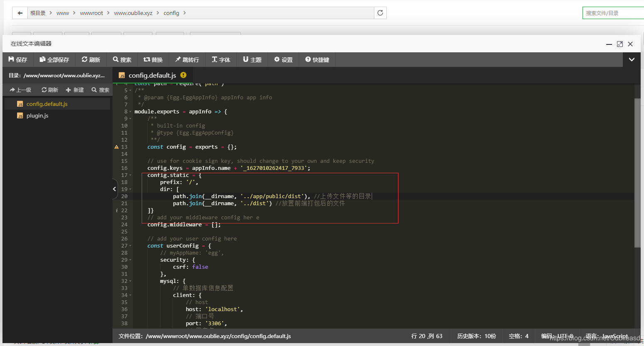This screenshot has height=346, width=644.
Task: Fold code block at line 34
Action: click(130, 295)
